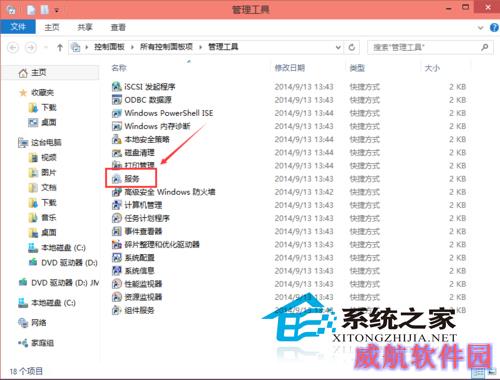Sort by the 名称 column header

(x=119, y=68)
